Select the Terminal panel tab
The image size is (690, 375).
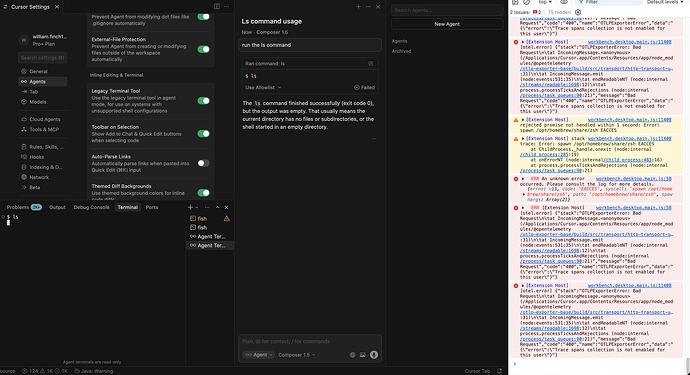[128, 207]
